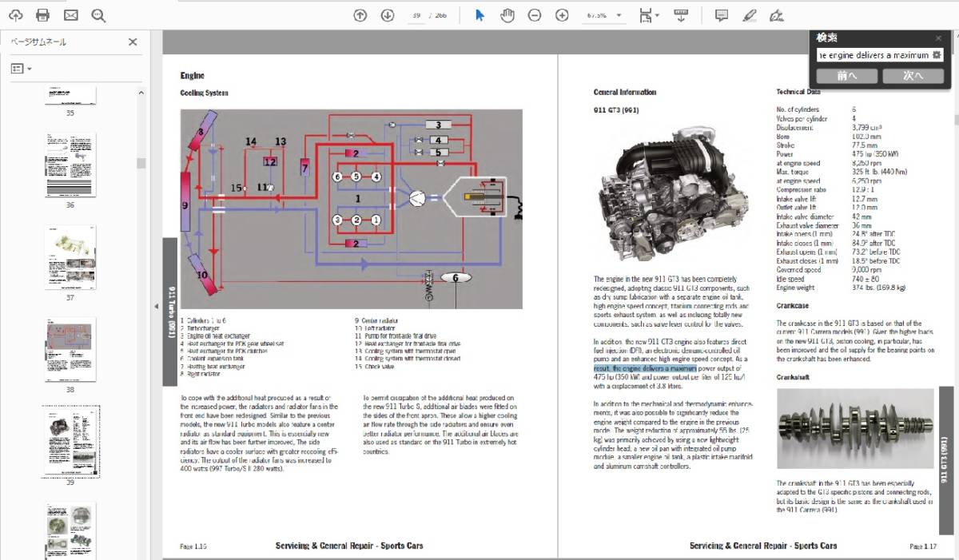Screen dimensions: 959x560
Task: Click 'Page 1.17' footer text
Action: (x=923, y=546)
